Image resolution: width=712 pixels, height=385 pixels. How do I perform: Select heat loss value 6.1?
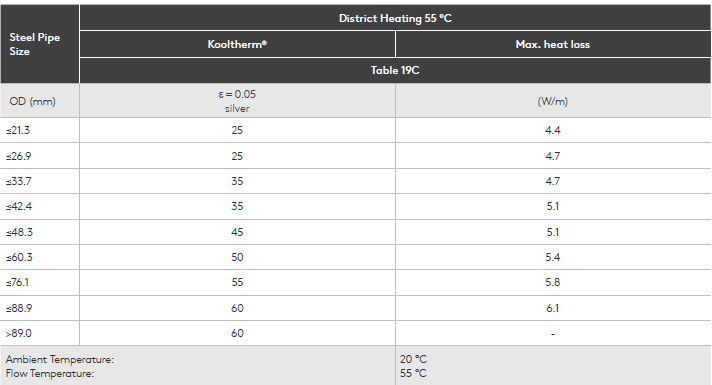tap(553, 308)
